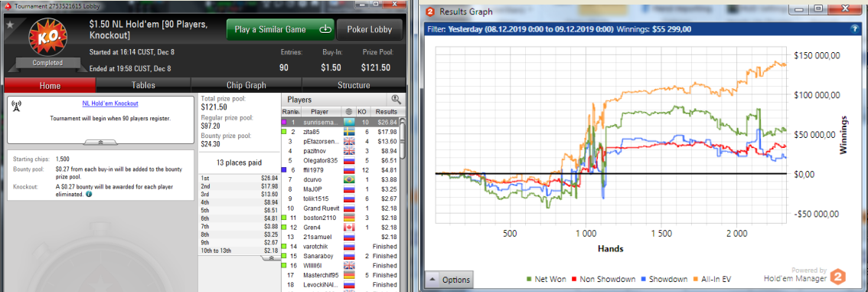Open the NL Hold'em Knockout link
The image size is (868, 292).
click(x=110, y=103)
